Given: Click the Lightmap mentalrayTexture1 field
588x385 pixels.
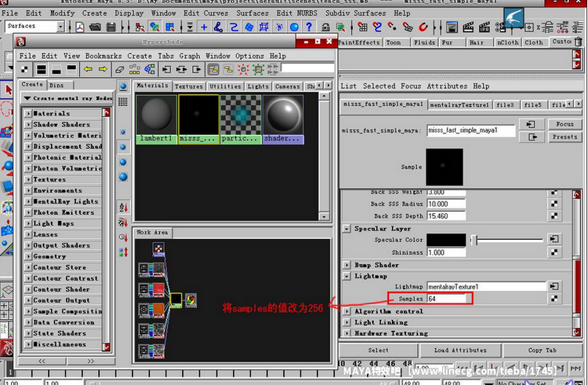Looking at the screenshot, I should [x=486, y=287].
